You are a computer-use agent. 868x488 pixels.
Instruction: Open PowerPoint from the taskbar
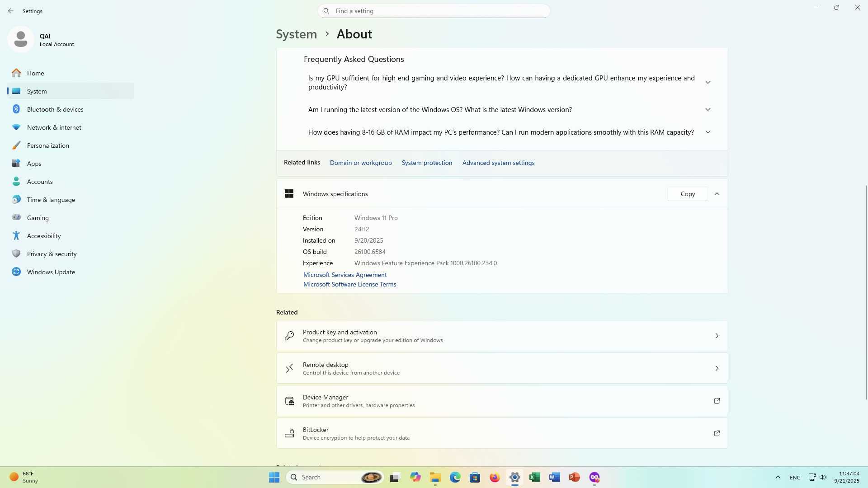pos(574,477)
